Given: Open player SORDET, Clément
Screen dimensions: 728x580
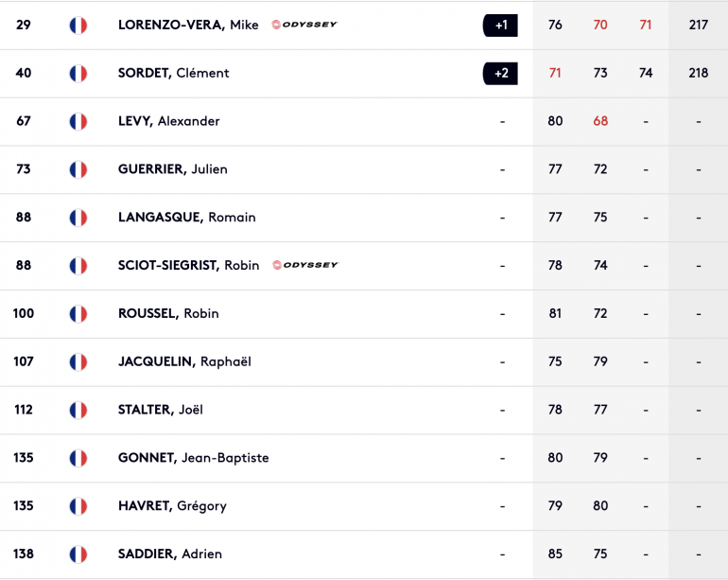Looking at the screenshot, I should click(x=174, y=73).
